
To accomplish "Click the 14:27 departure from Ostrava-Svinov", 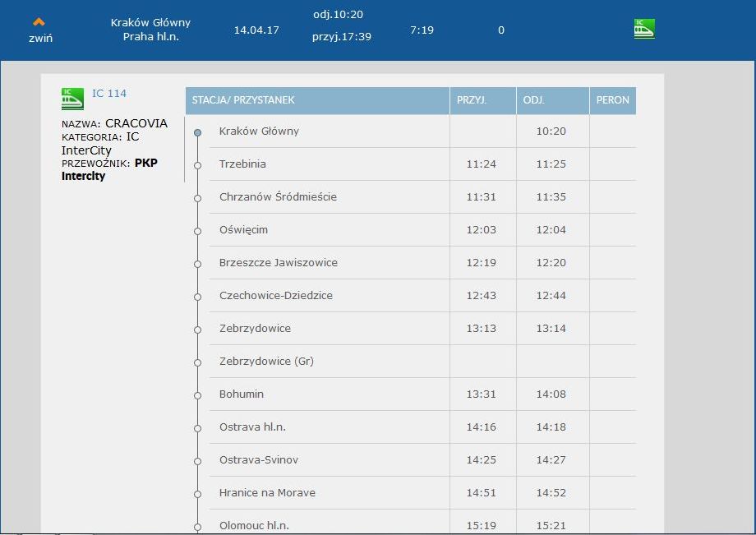I will pos(551,460).
